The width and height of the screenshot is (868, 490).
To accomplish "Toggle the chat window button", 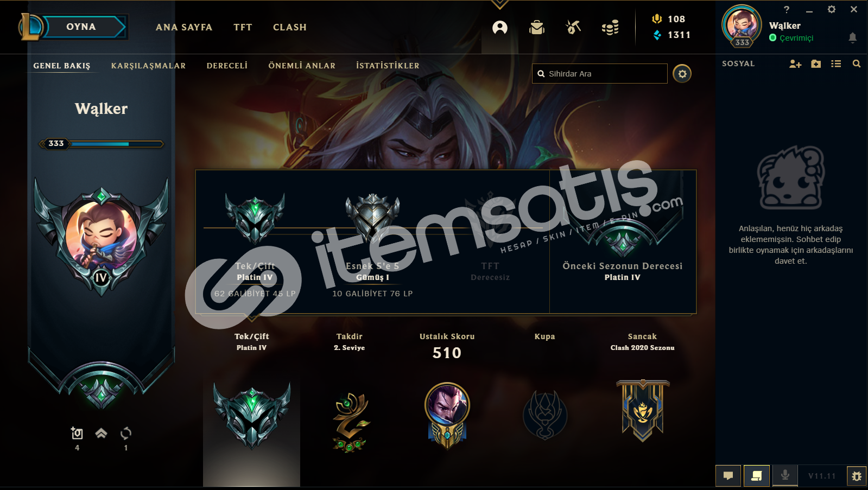I will tap(728, 476).
